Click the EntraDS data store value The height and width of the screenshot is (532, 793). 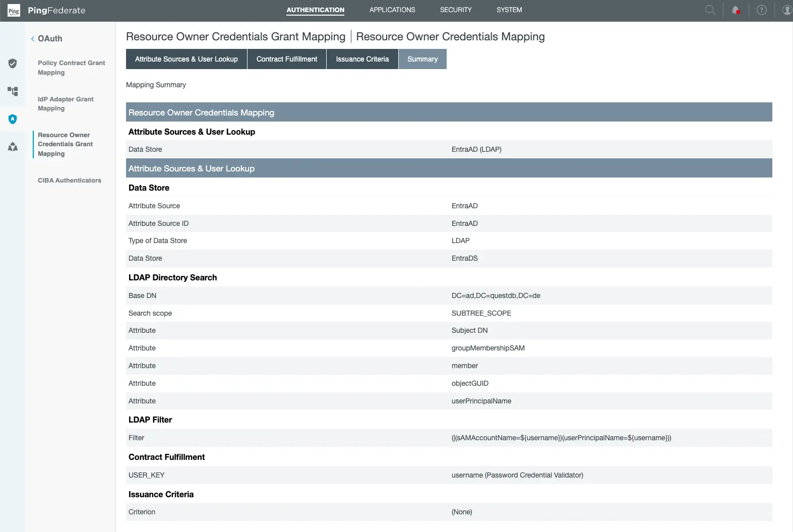[x=464, y=258]
